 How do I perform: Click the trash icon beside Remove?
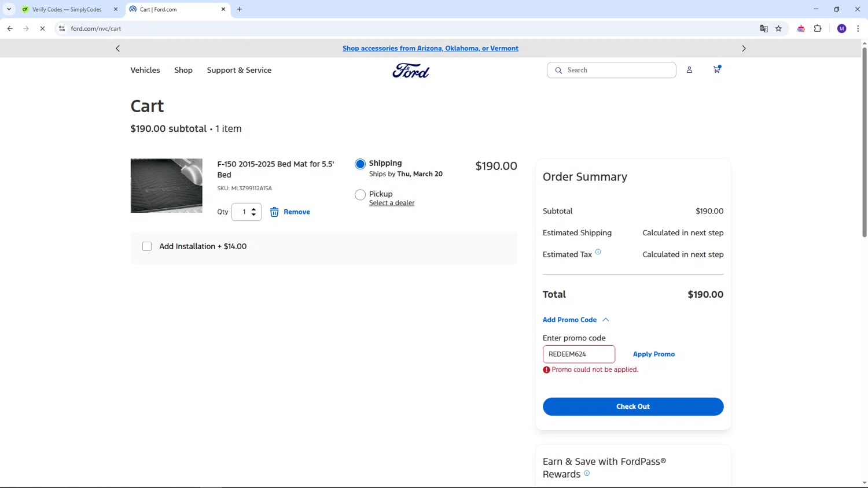click(x=274, y=212)
